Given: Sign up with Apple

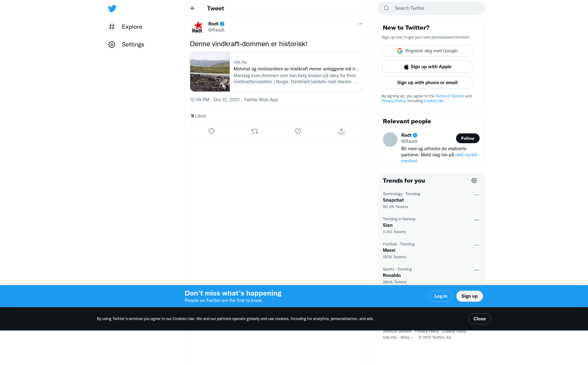Looking at the screenshot, I should coord(428,67).
